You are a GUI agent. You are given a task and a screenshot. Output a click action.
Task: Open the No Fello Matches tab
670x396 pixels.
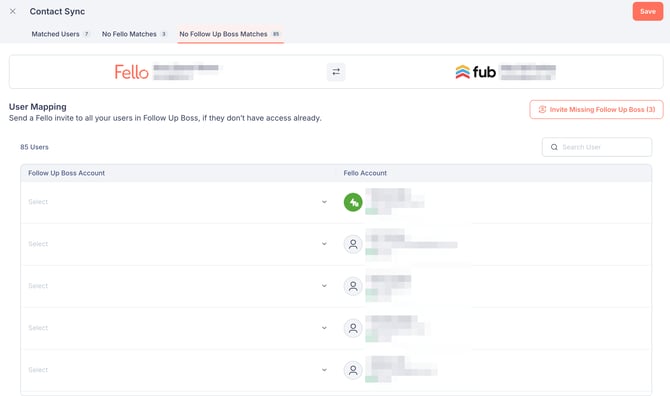[x=134, y=34]
